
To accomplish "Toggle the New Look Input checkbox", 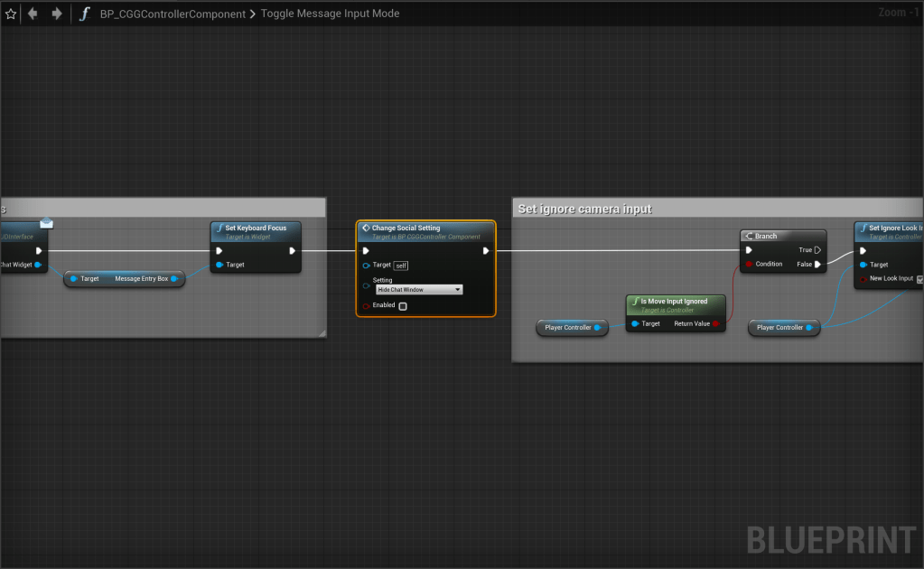I will point(919,279).
